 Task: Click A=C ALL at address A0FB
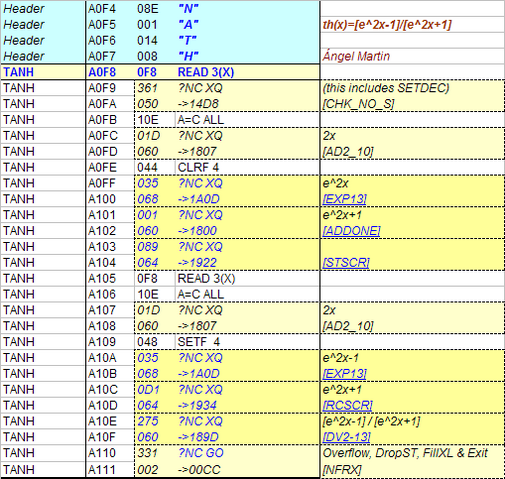[x=201, y=120]
